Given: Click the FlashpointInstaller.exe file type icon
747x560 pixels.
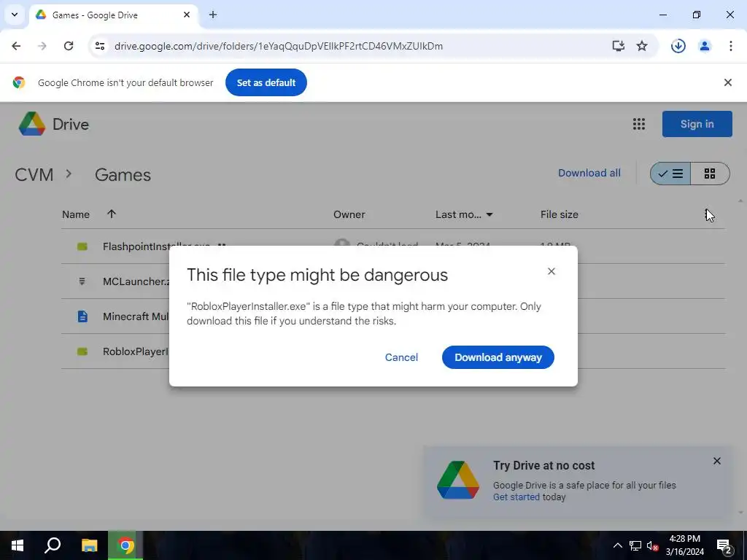Looking at the screenshot, I should click(x=82, y=246).
